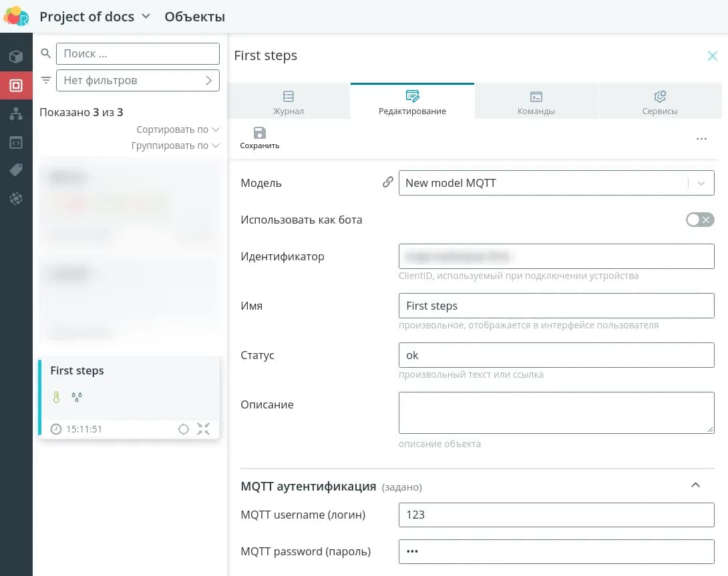
Task: Click the target icon on First steps card
Action: click(184, 429)
